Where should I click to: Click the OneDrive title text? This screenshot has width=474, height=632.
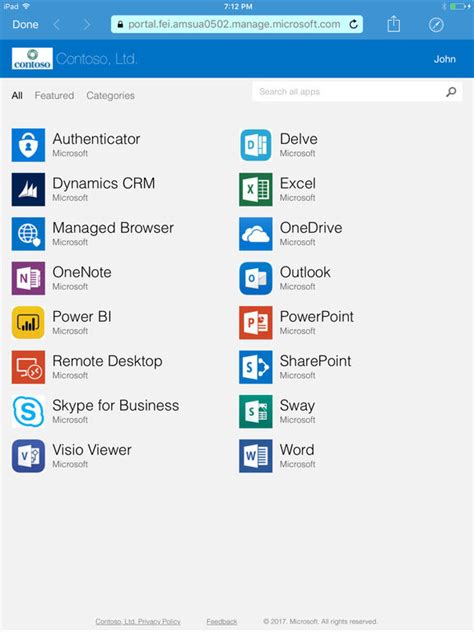pos(311,228)
